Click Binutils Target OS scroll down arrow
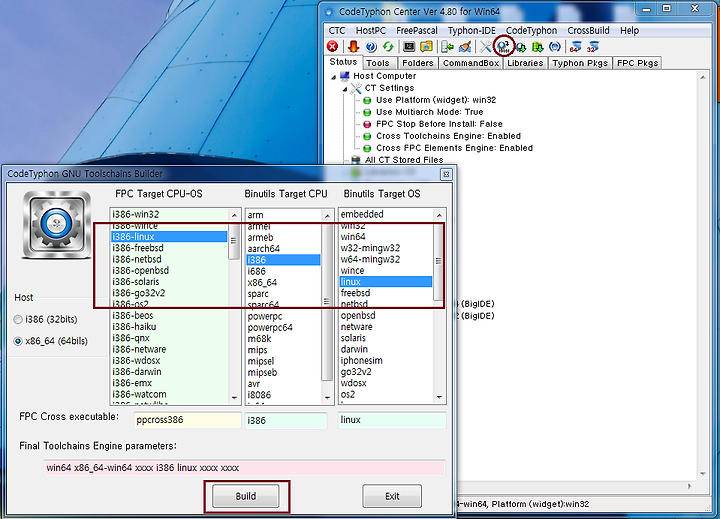720x519 pixels. (439, 397)
